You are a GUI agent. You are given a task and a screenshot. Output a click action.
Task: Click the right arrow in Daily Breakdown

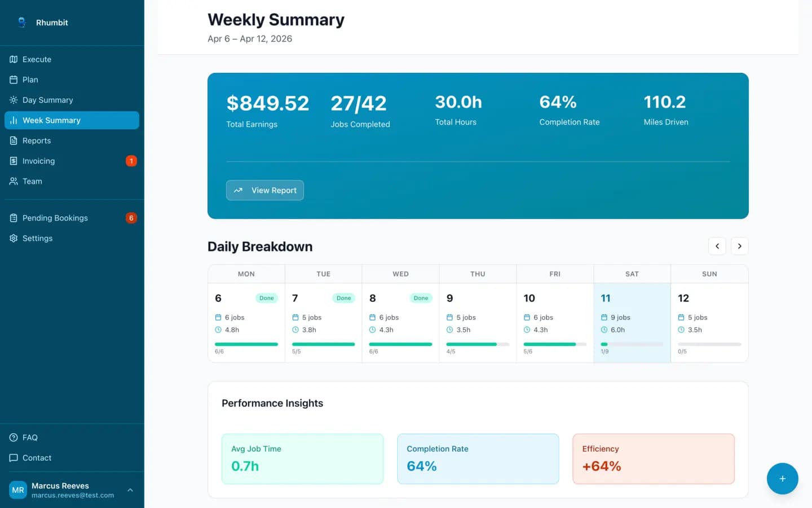(739, 246)
